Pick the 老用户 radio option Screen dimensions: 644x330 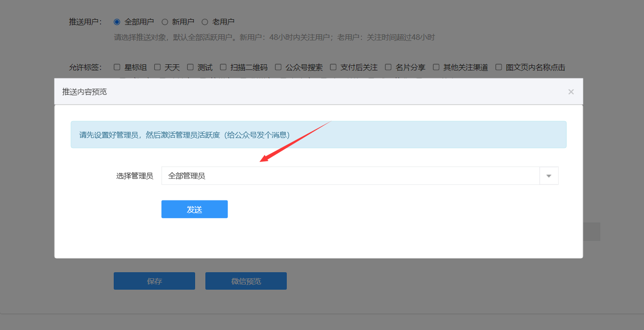point(205,22)
